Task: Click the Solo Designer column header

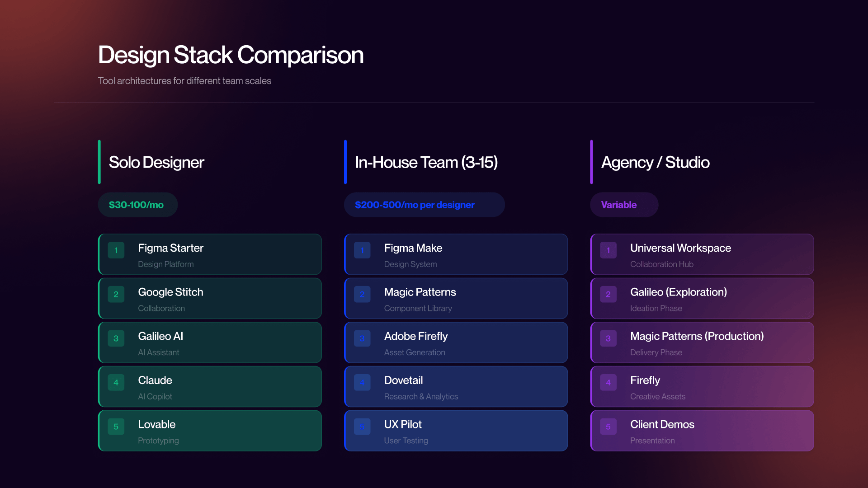Action: [x=156, y=162]
